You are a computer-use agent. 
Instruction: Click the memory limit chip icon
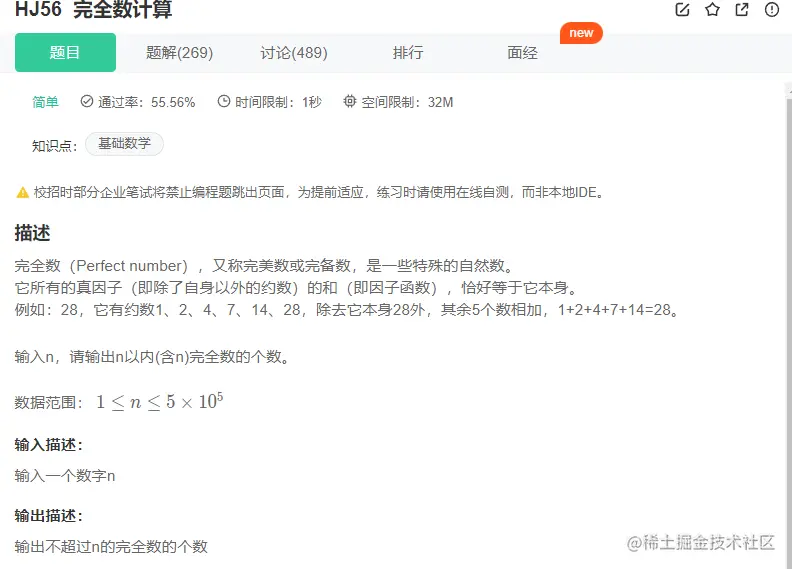[x=350, y=101]
